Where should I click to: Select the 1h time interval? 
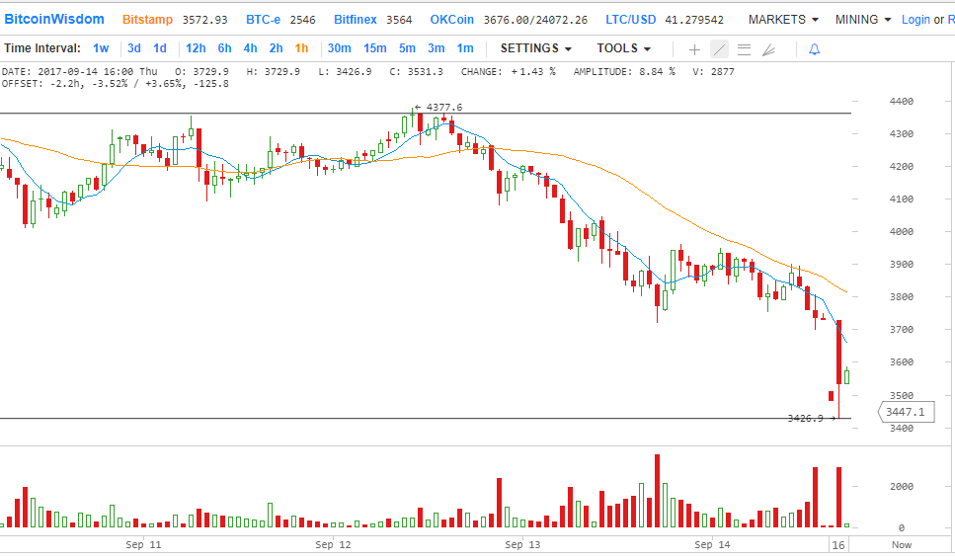click(x=301, y=48)
